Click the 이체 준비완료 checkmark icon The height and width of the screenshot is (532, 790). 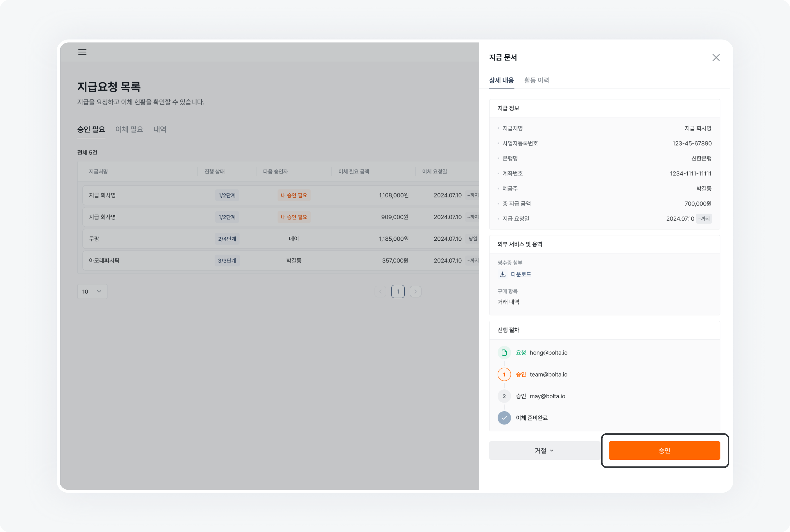click(x=504, y=418)
